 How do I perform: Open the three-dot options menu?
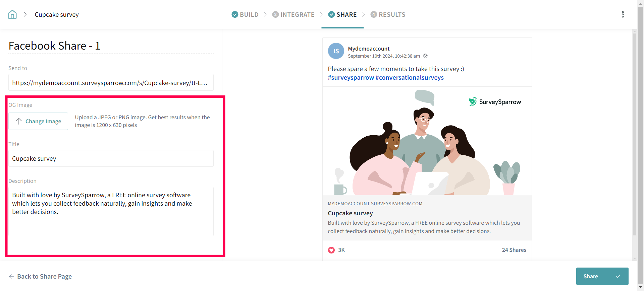(x=623, y=14)
